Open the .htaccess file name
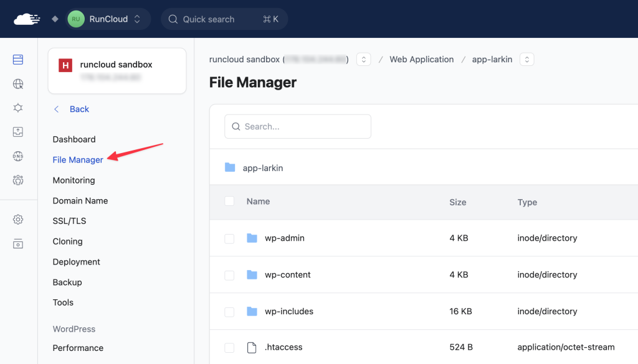The width and height of the screenshot is (638, 364). tap(283, 347)
